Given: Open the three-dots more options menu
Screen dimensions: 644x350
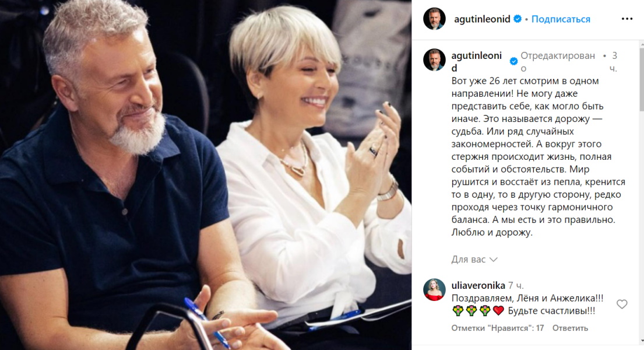Looking at the screenshot, I should pos(627,19).
